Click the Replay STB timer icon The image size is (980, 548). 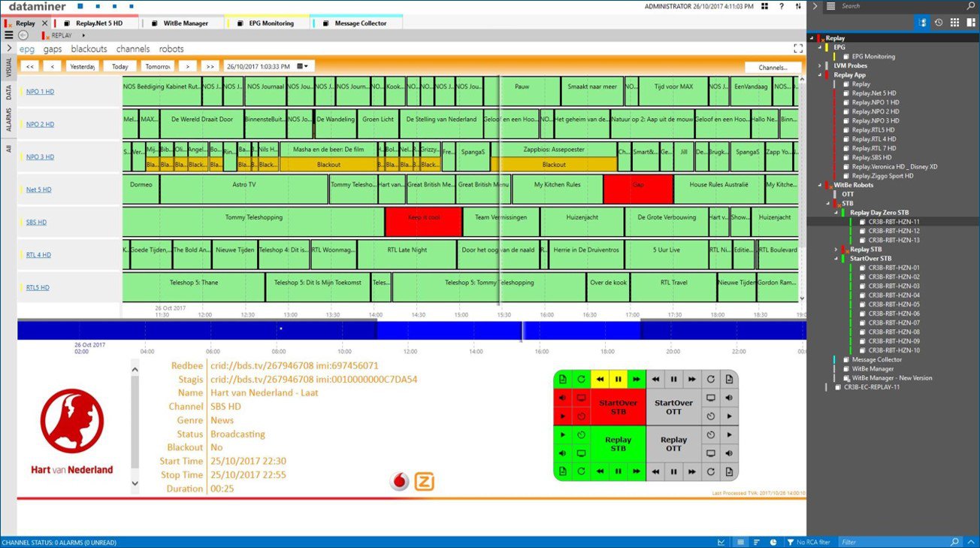pos(581,434)
